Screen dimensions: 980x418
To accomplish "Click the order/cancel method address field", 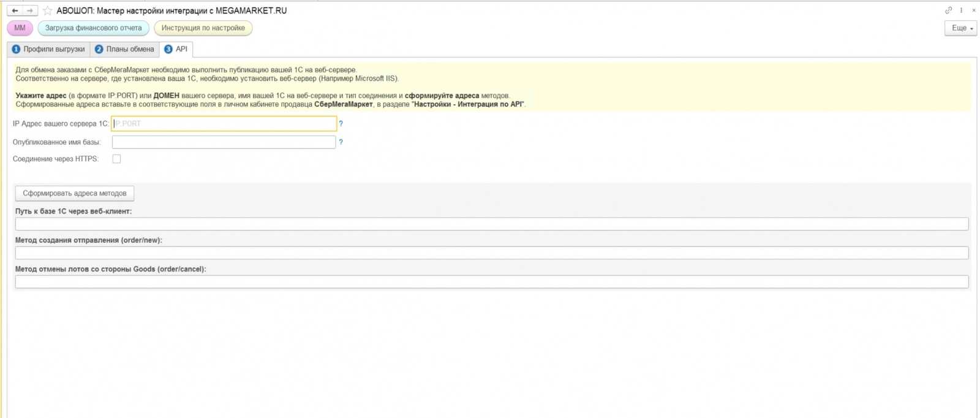I will point(492,281).
